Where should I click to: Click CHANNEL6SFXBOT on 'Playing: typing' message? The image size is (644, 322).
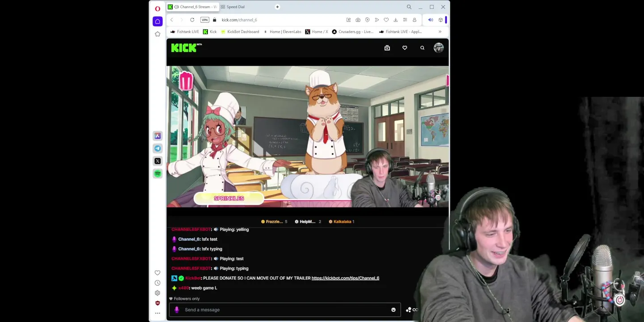tap(191, 268)
